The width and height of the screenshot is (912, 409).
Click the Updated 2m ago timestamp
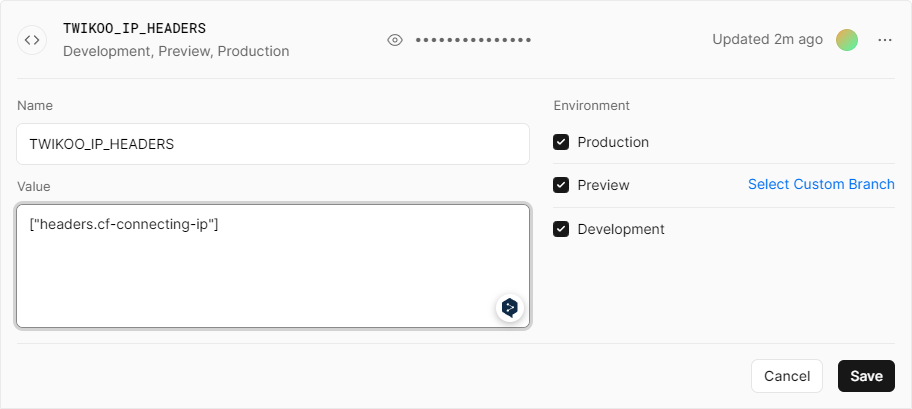click(x=767, y=40)
